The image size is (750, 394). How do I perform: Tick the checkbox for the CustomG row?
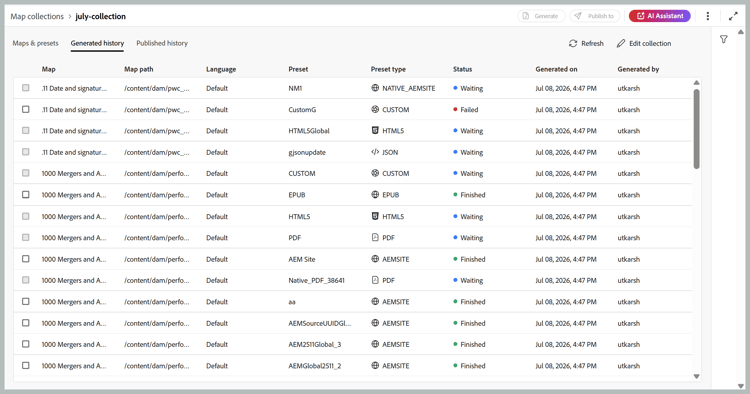coord(26,109)
